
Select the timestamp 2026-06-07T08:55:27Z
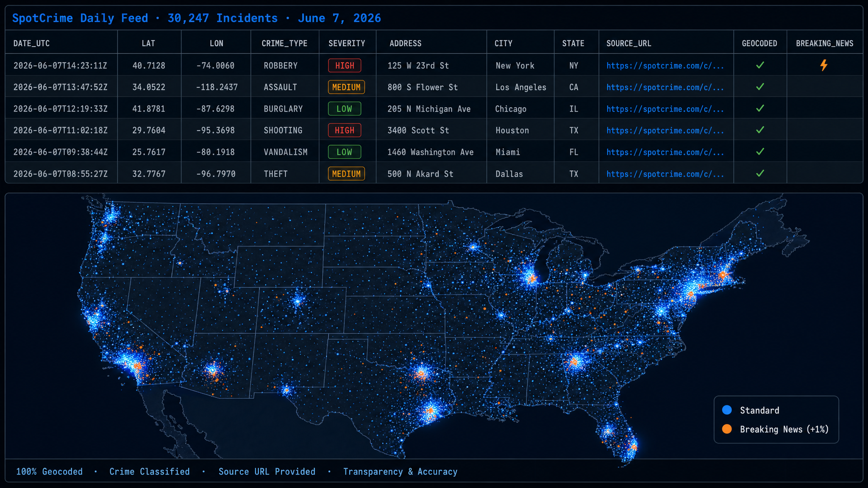click(60, 174)
